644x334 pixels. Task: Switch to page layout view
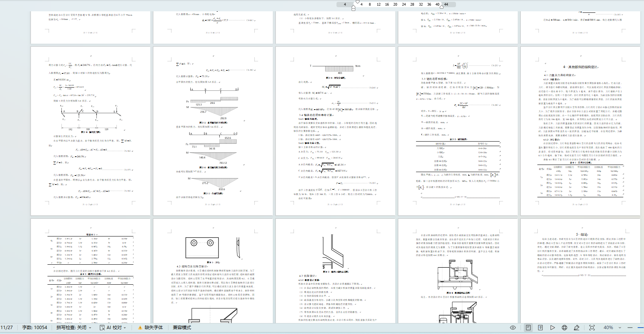528,328
